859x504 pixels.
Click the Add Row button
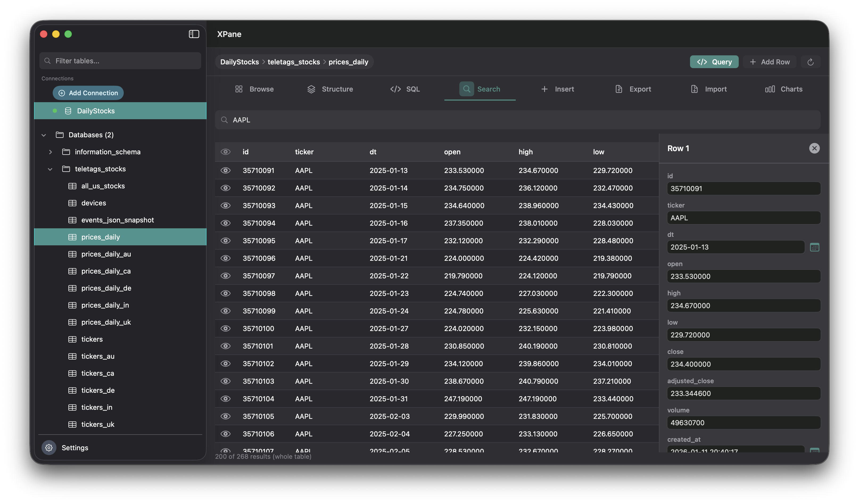[x=769, y=62]
